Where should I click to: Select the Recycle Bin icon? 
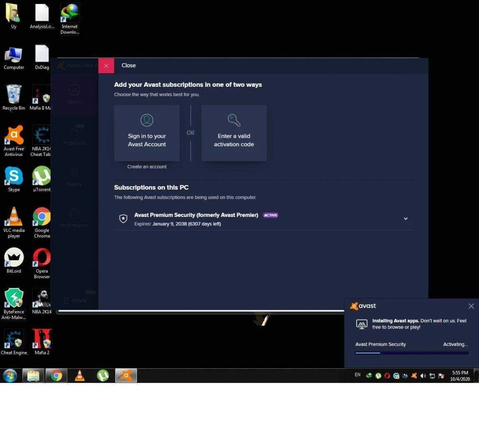[13, 97]
